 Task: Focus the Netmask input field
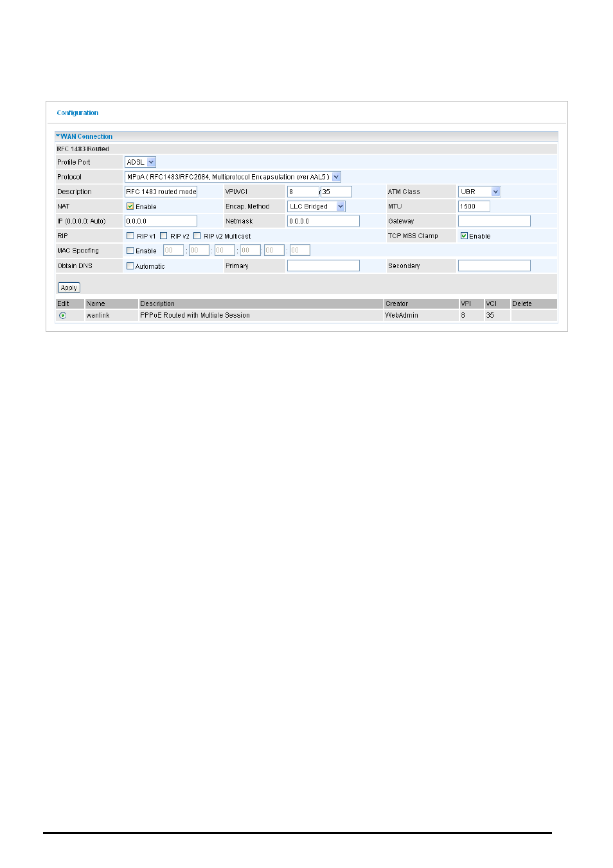click(x=323, y=221)
